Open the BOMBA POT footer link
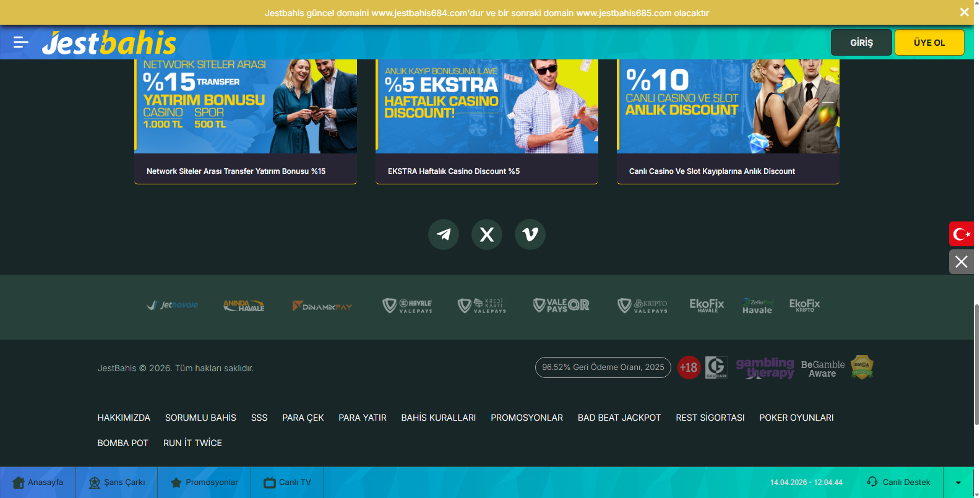 pyautogui.click(x=123, y=443)
